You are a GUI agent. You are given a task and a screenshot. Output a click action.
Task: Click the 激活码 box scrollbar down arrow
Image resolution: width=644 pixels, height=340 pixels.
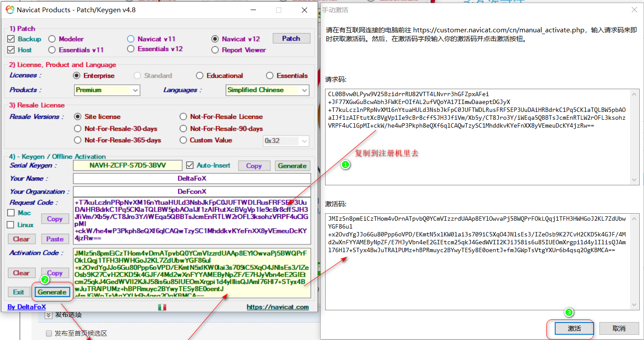[634, 305]
